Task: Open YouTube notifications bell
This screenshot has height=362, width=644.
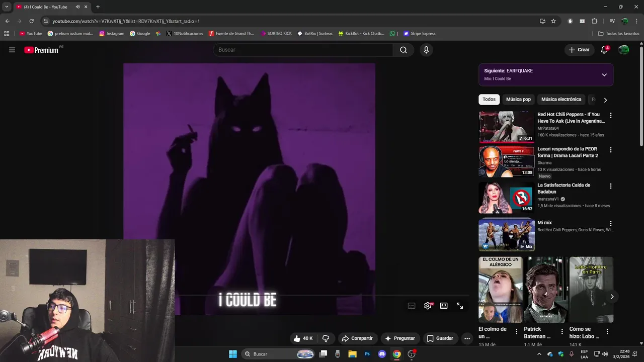Action: pyautogui.click(x=604, y=50)
